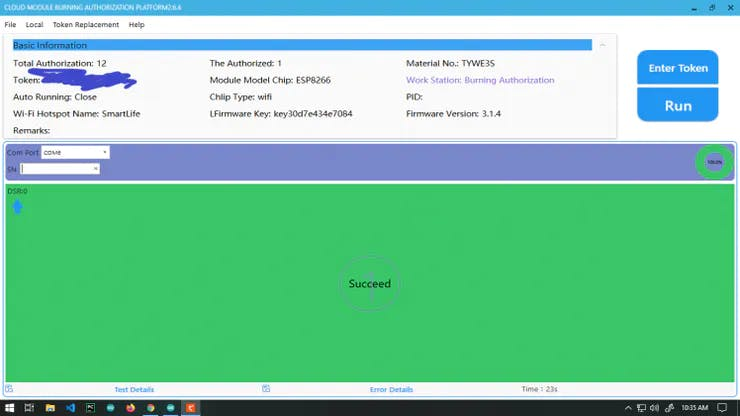Open the Windows Start menu
The image size is (740, 416).
9,408
